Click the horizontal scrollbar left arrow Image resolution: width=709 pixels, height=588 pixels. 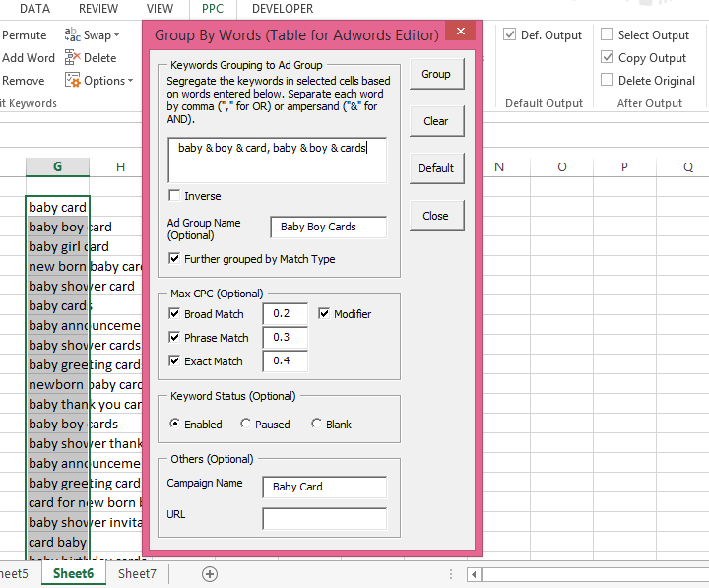point(474,575)
